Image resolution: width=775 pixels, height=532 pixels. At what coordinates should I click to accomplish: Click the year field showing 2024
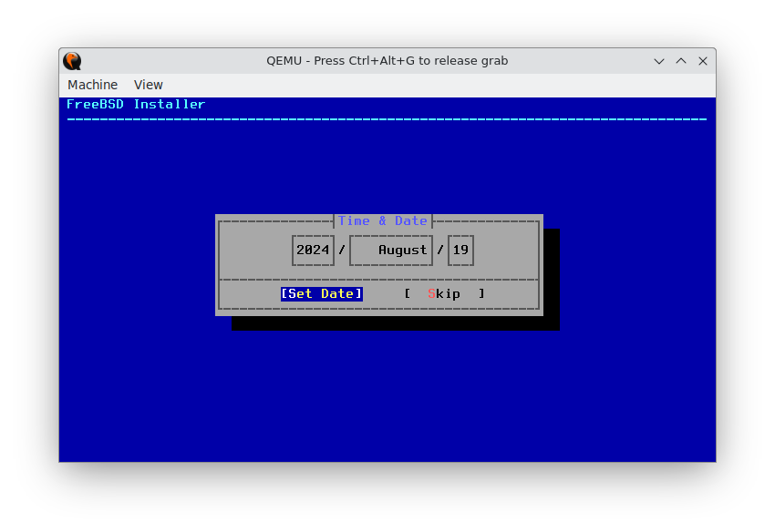[313, 250]
